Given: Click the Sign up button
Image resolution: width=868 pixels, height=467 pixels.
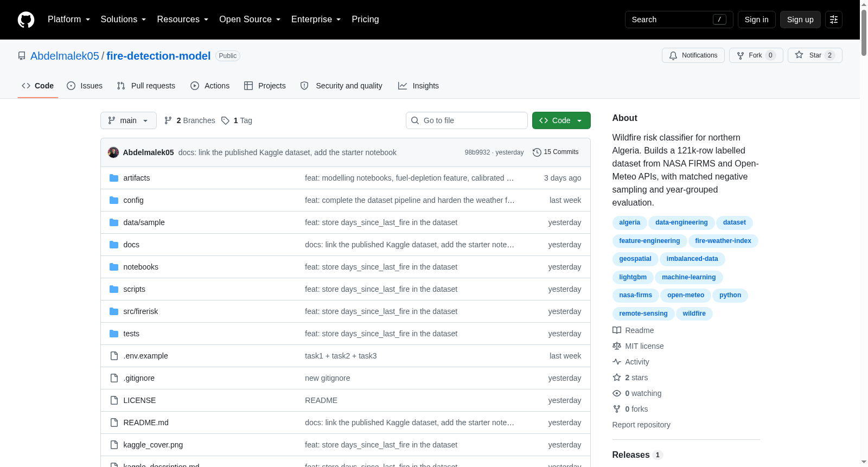Looking at the screenshot, I should (800, 20).
